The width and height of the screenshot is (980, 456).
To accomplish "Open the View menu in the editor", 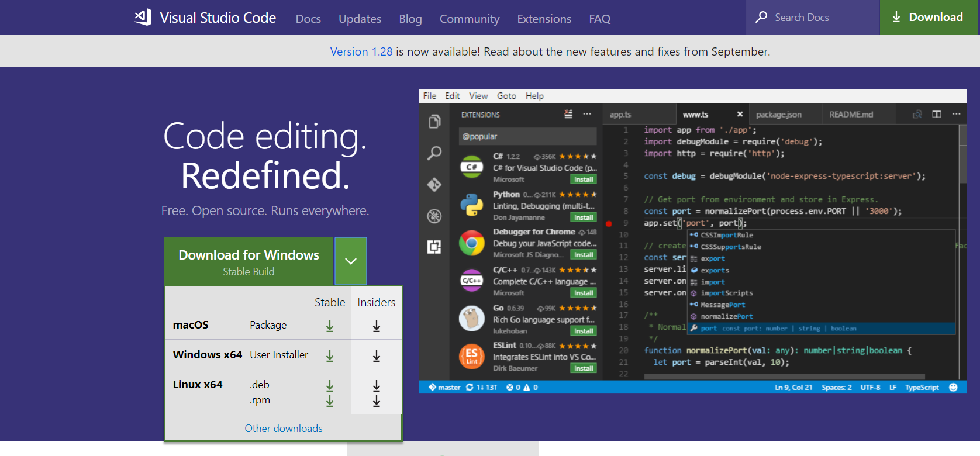I will point(478,96).
